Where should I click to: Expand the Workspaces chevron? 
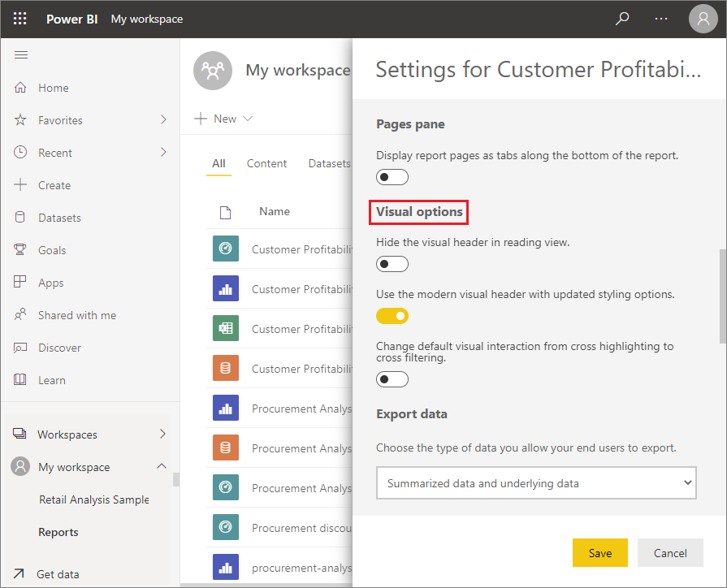coord(162,434)
